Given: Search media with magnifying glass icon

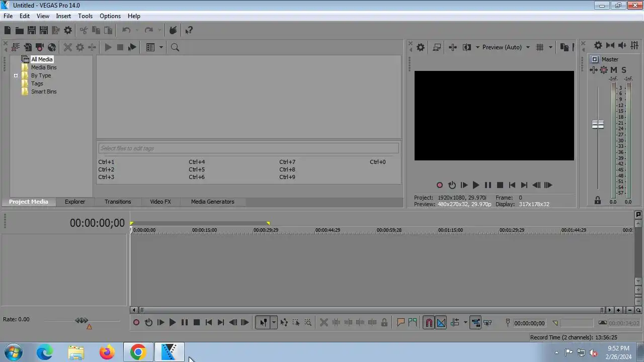Looking at the screenshot, I should tap(175, 47).
